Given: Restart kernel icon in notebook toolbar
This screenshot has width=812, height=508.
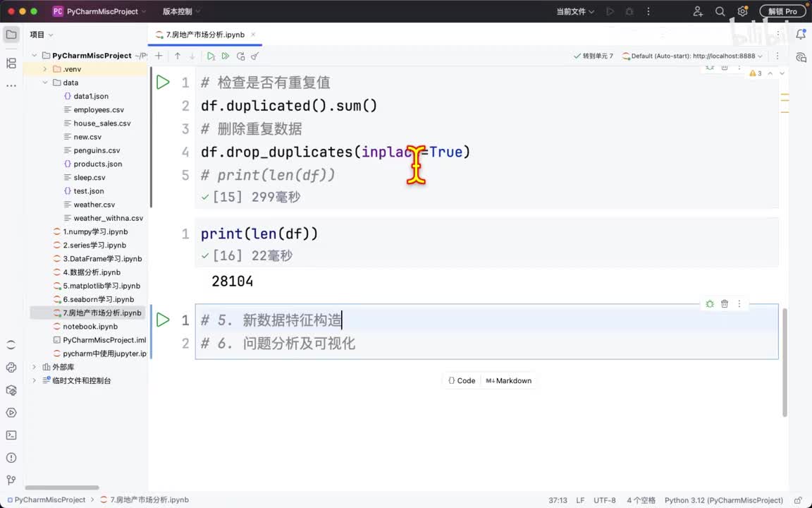Looking at the screenshot, I should pyautogui.click(x=240, y=56).
